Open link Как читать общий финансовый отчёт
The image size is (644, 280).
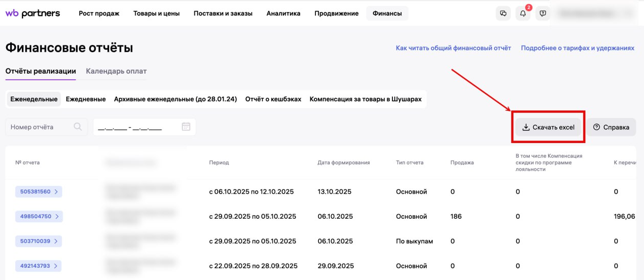point(453,48)
